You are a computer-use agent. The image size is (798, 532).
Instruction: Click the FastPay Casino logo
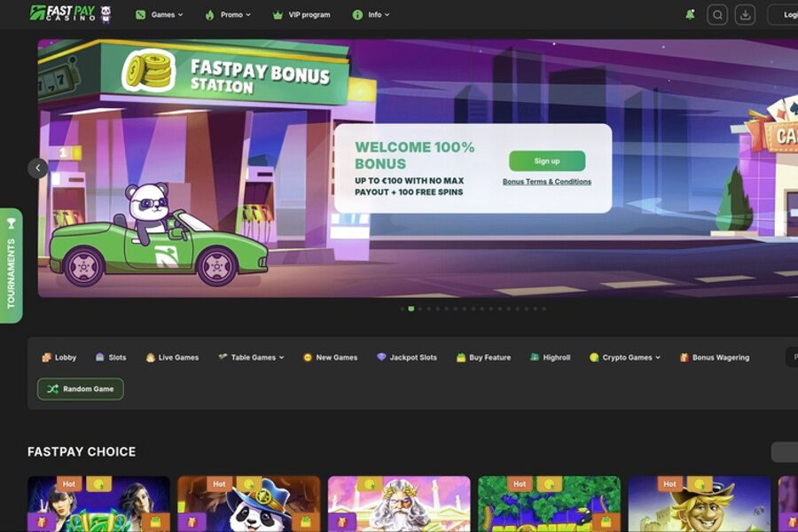coord(71,14)
